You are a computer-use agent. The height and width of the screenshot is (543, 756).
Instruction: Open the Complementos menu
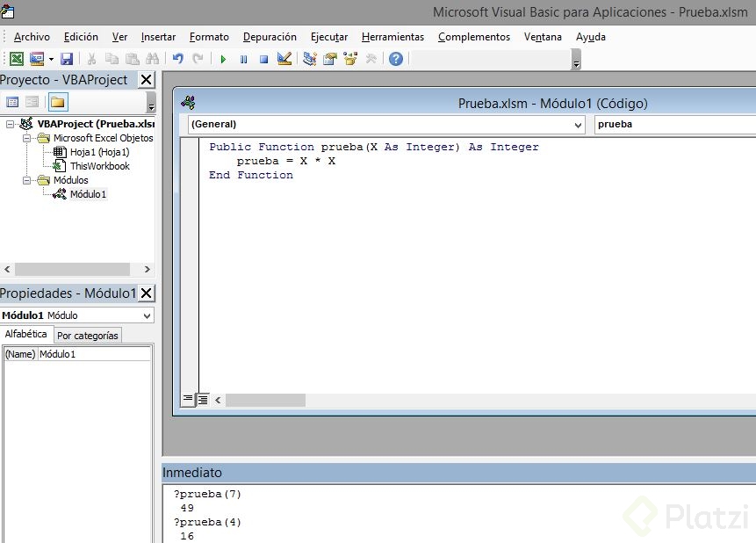coord(474,37)
